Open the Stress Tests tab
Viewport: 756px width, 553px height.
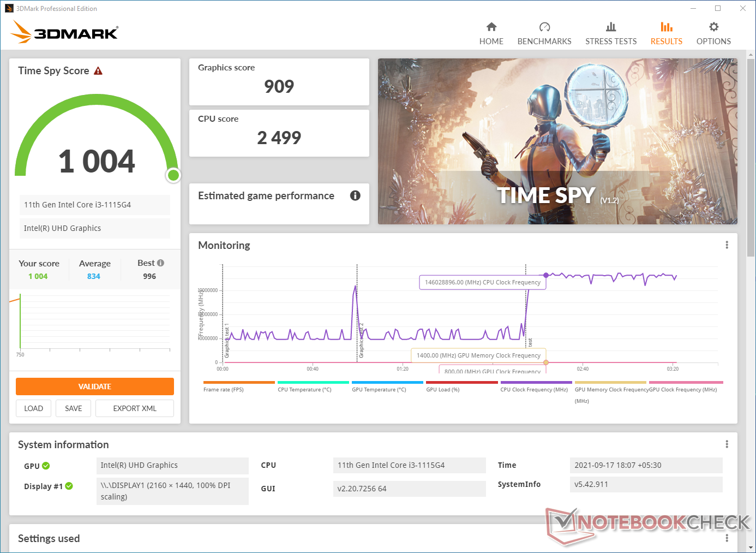[x=611, y=34]
